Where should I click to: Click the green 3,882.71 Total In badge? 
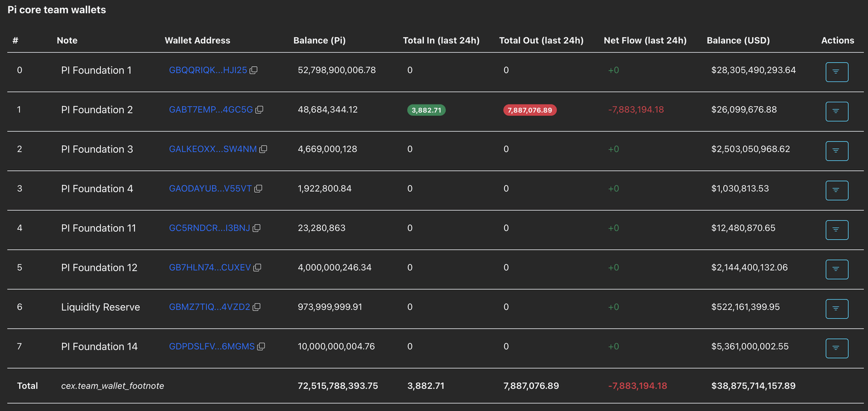pos(426,110)
